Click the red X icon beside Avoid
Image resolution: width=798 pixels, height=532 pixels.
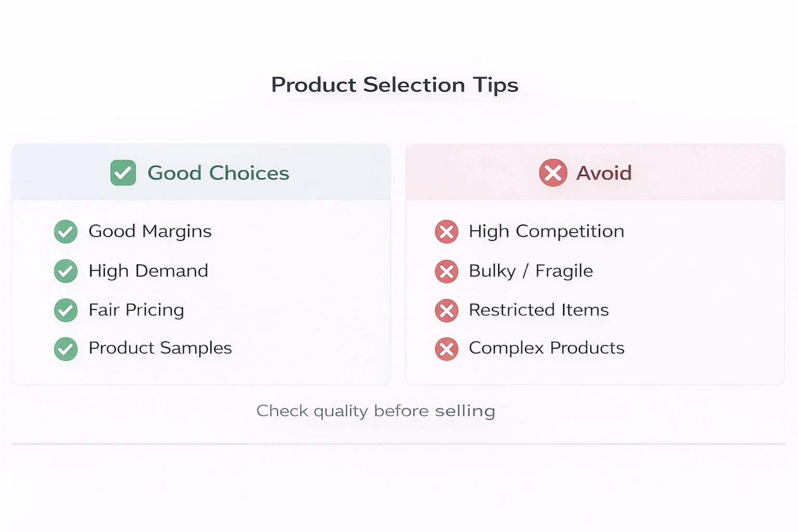pyautogui.click(x=553, y=173)
